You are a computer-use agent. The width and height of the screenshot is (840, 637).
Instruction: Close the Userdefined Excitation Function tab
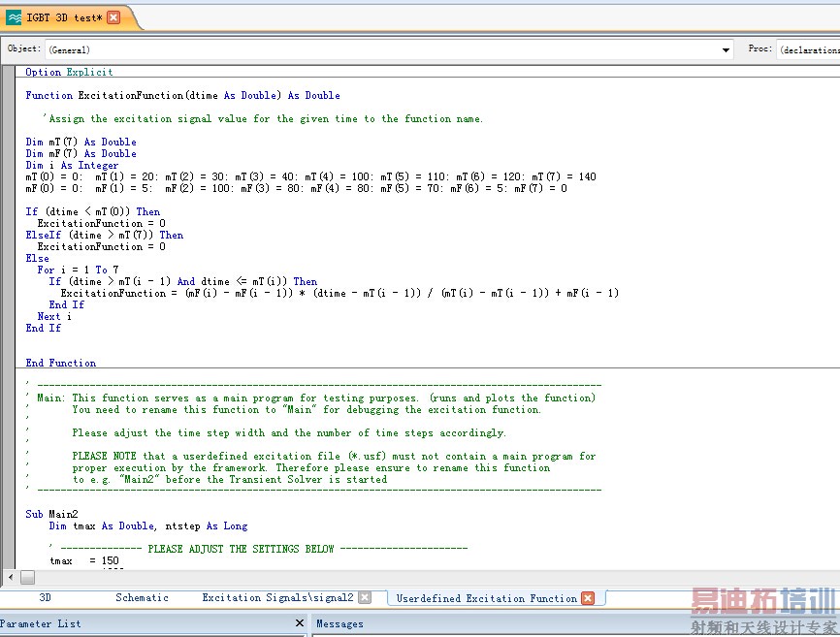point(588,598)
